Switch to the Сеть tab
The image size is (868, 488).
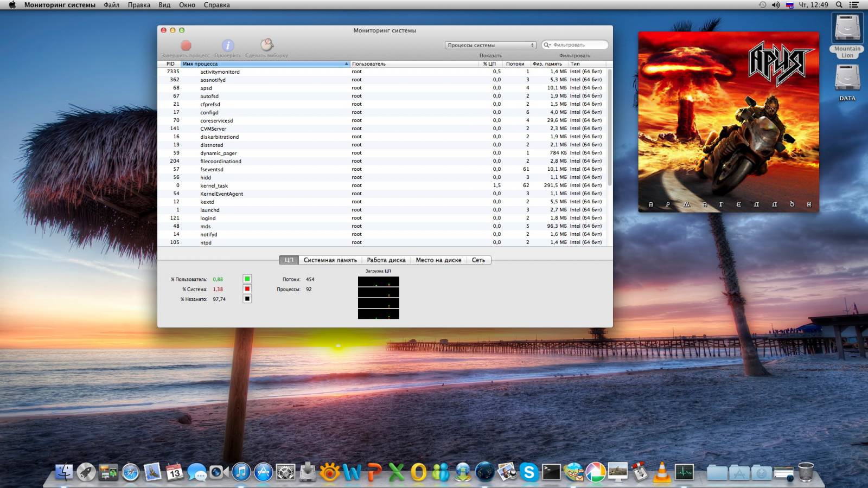click(478, 260)
